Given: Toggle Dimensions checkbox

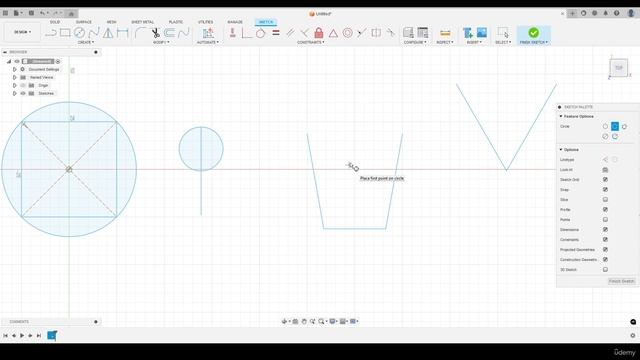Looking at the screenshot, I should (605, 229).
